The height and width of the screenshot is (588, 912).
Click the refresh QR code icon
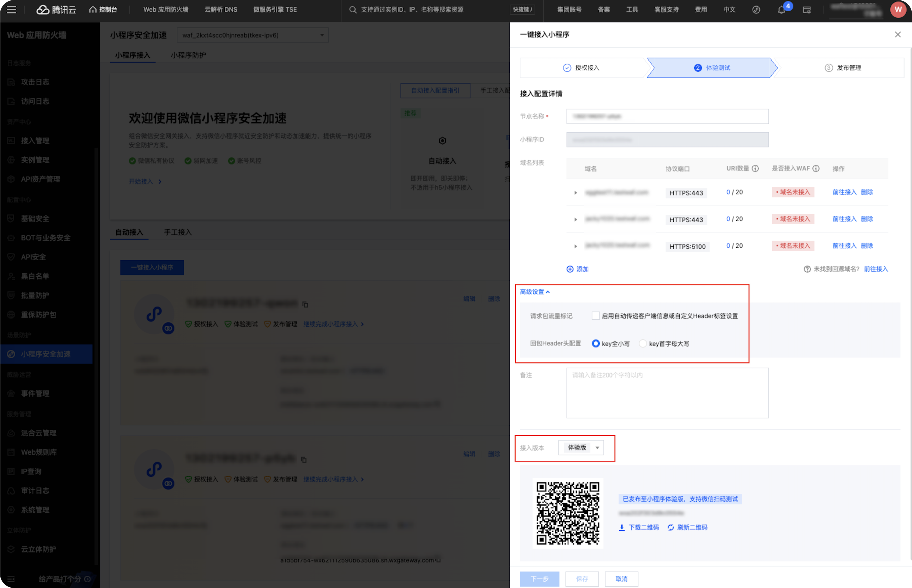[x=670, y=527]
